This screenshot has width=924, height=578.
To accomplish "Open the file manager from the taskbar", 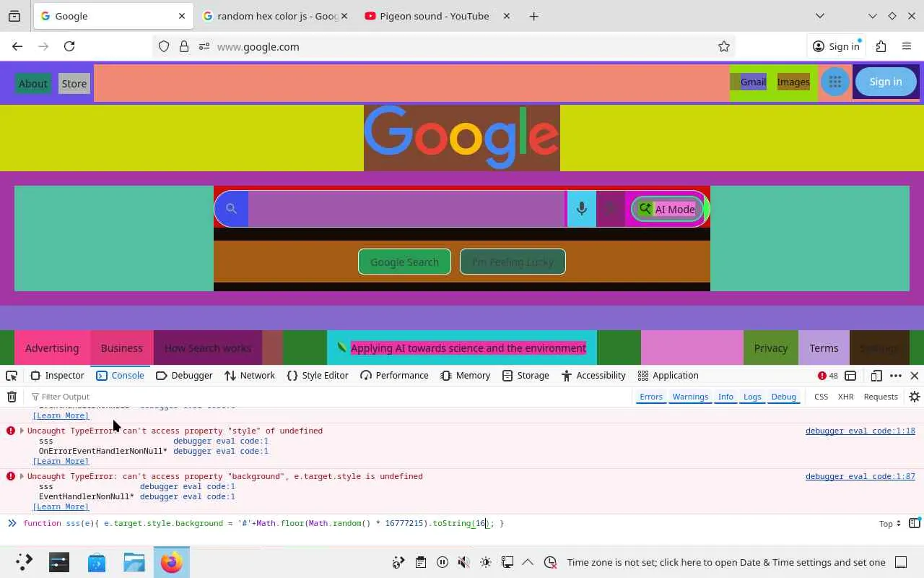I will (x=134, y=562).
